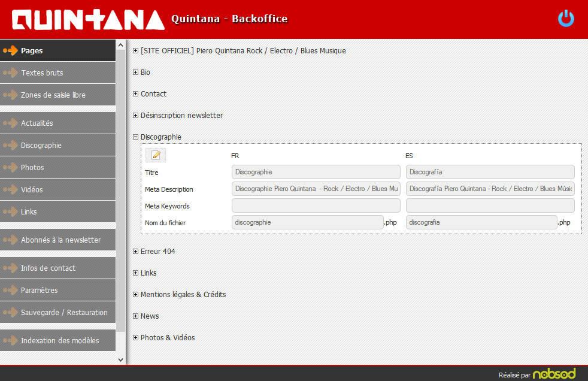Click the FR Titre field
Screen dimensions: 588x381
pos(316,172)
